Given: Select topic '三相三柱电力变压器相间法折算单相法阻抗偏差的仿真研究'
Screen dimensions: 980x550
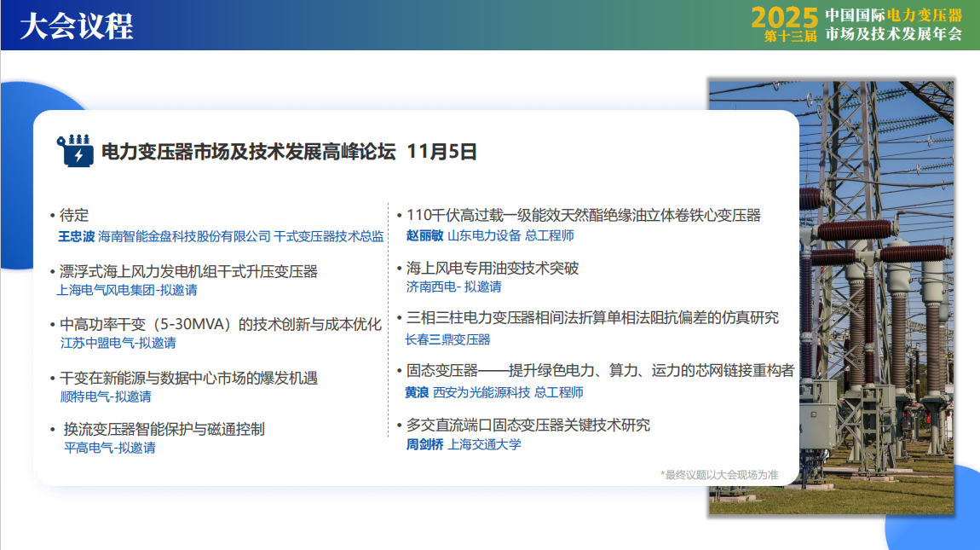Looking at the screenshot, I should [x=592, y=318].
